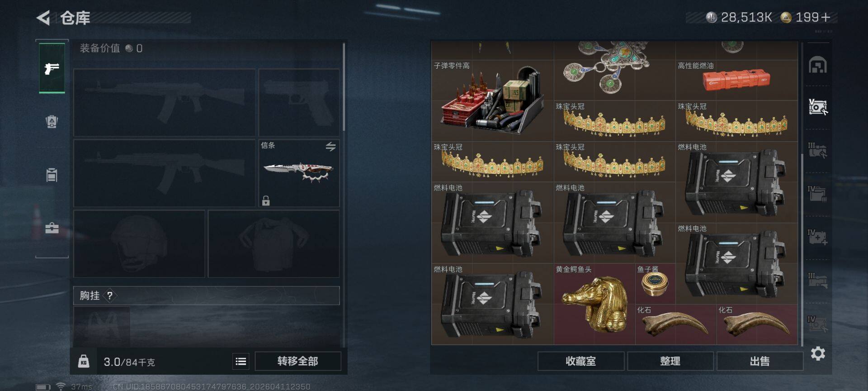This screenshot has height=391, width=868.
Task: Click the 出售 sell button
Action: 759,361
